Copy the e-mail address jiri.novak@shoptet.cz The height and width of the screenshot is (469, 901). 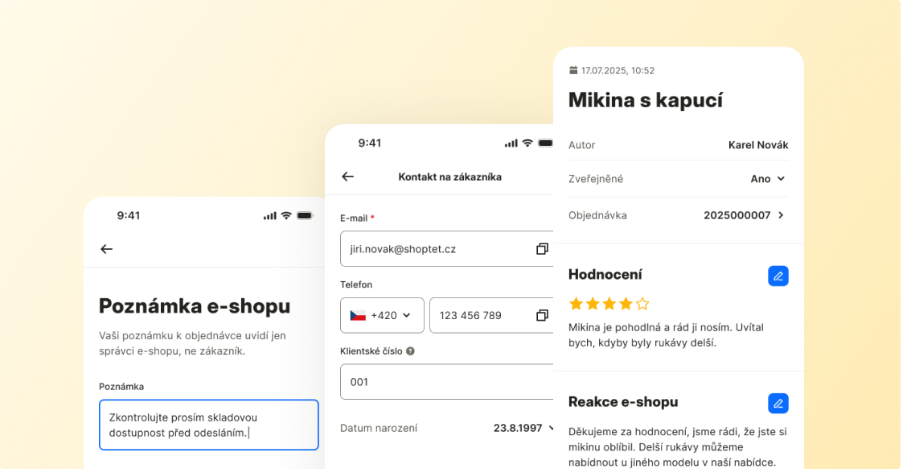coord(542,249)
